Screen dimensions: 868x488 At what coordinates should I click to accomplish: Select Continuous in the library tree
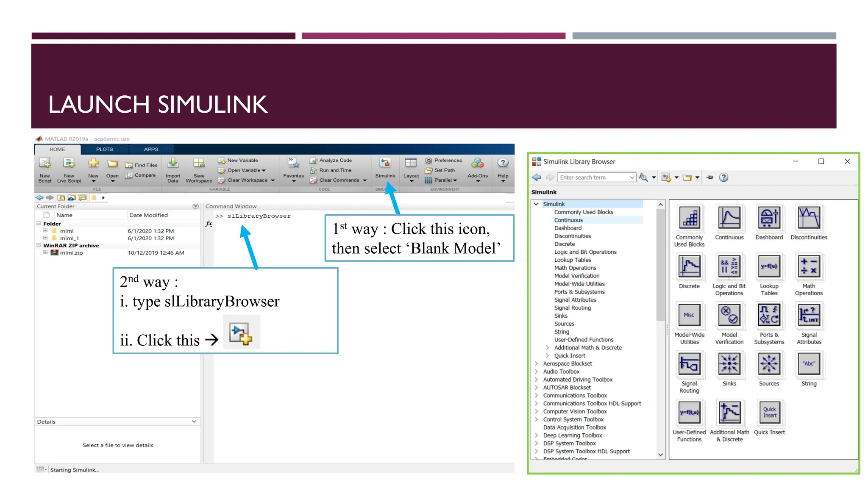[x=568, y=220]
